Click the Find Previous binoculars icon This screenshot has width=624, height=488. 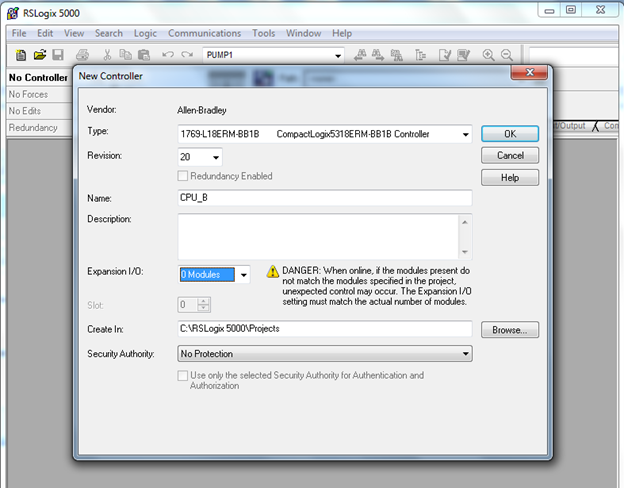(x=360, y=55)
